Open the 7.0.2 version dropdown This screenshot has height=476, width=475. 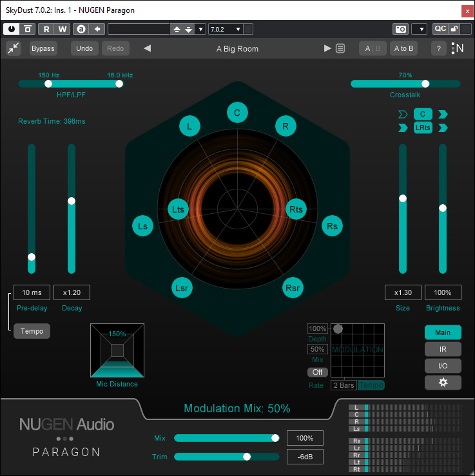(x=225, y=29)
